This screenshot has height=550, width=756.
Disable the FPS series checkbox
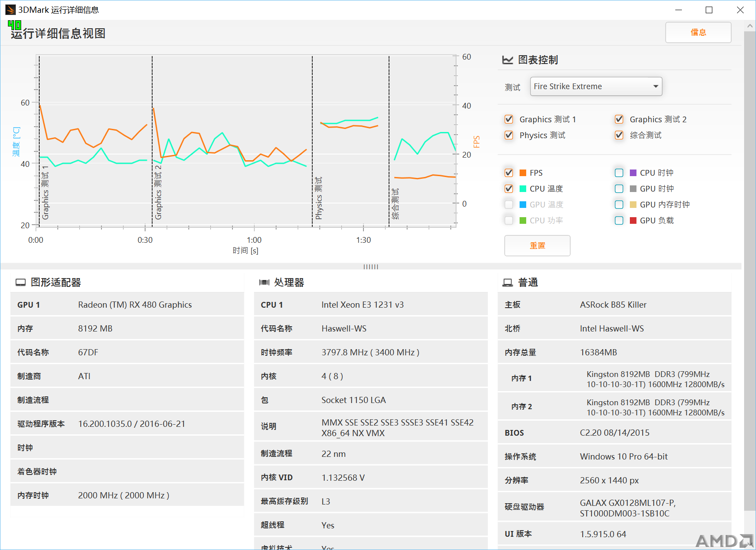point(509,173)
